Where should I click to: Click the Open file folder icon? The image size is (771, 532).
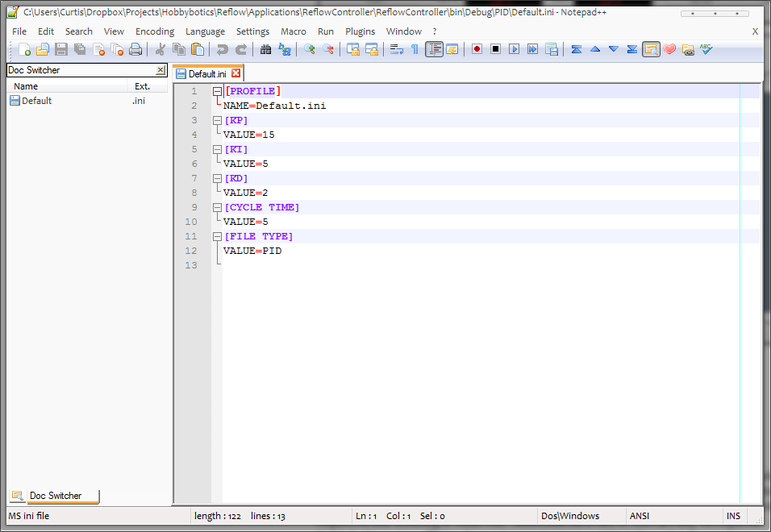pyautogui.click(x=43, y=50)
